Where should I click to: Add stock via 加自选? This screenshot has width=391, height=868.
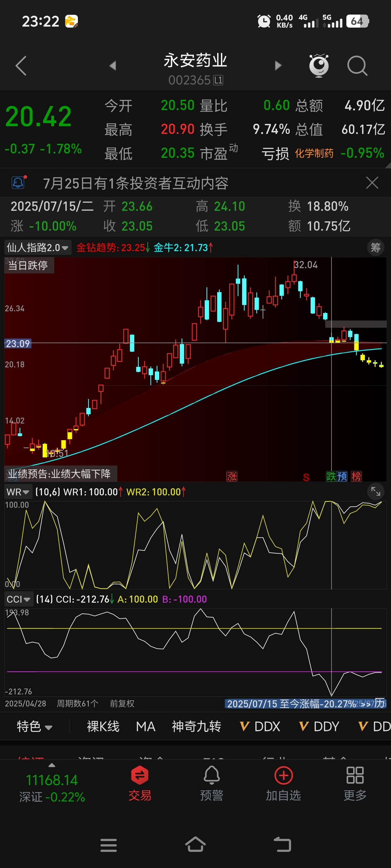coord(283,784)
